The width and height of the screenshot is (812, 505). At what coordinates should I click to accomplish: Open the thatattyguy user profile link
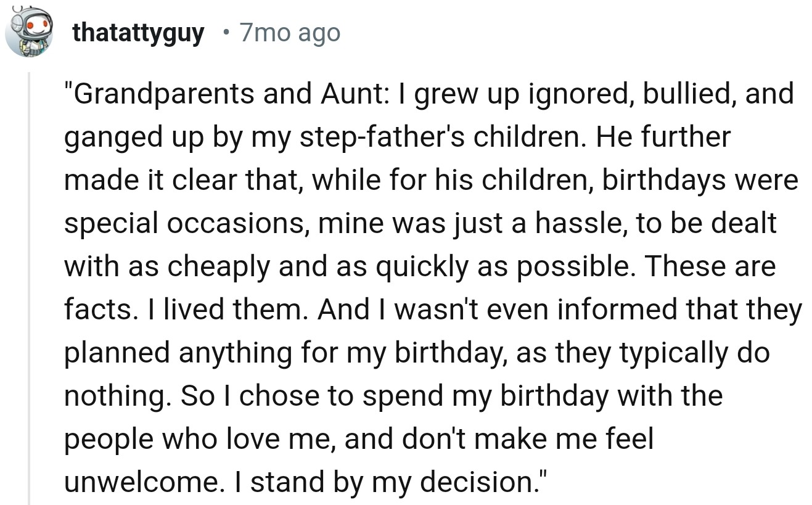pyautogui.click(x=138, y=33)
